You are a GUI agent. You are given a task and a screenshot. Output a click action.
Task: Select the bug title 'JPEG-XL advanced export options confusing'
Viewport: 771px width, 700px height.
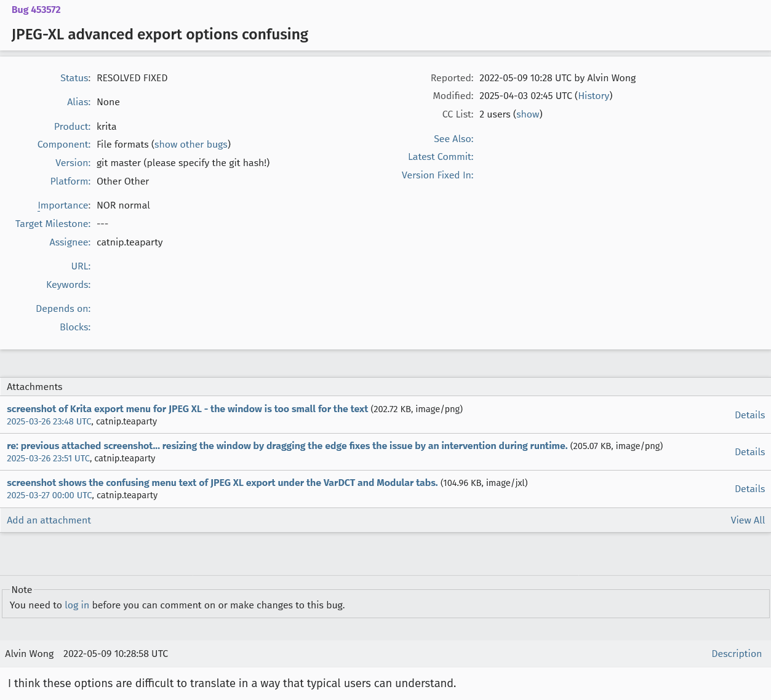(x=160, y=34)
